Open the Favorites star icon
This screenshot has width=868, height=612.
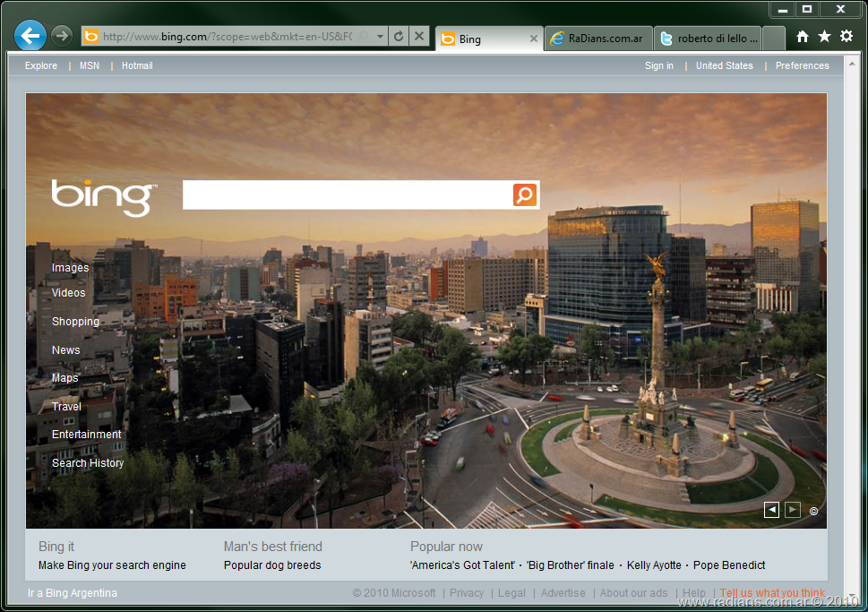click(x=824, y=37)
